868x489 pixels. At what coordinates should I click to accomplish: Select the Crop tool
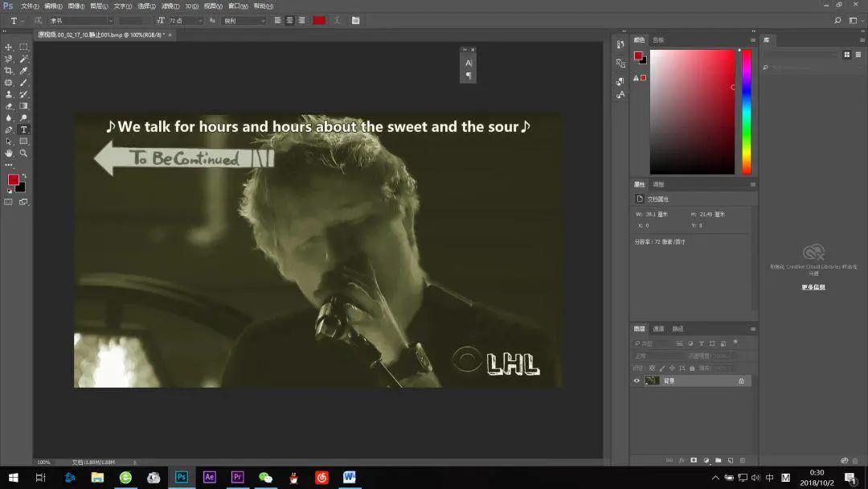[9, 71]
